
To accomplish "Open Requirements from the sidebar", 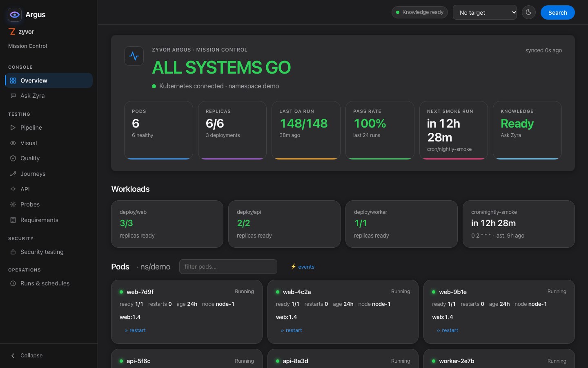I will 49,220.
